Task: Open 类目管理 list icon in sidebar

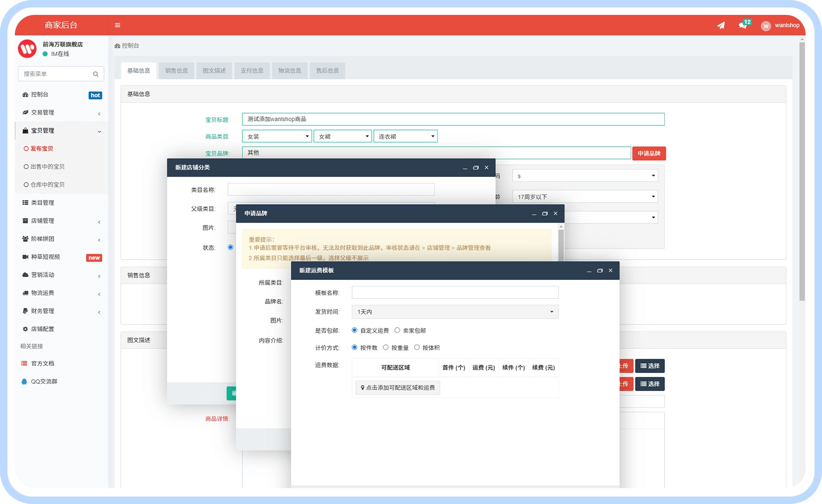Action: pyautogui.click(x=25, y=203)
